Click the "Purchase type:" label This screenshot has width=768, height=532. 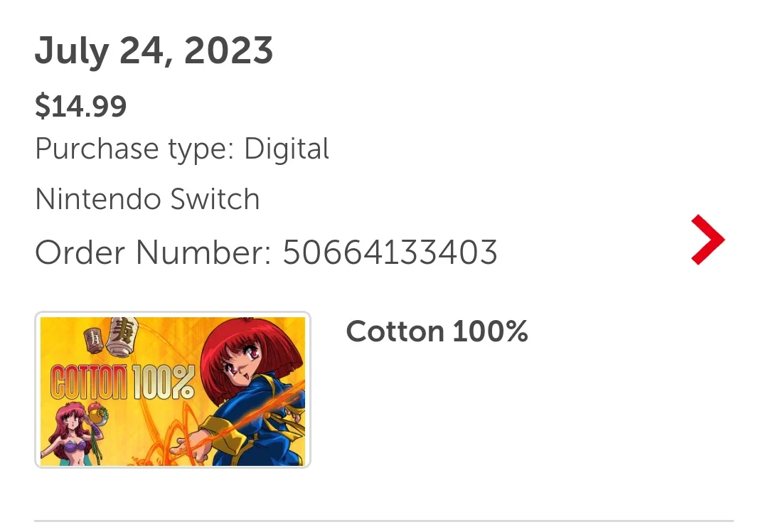click(134, 149)
